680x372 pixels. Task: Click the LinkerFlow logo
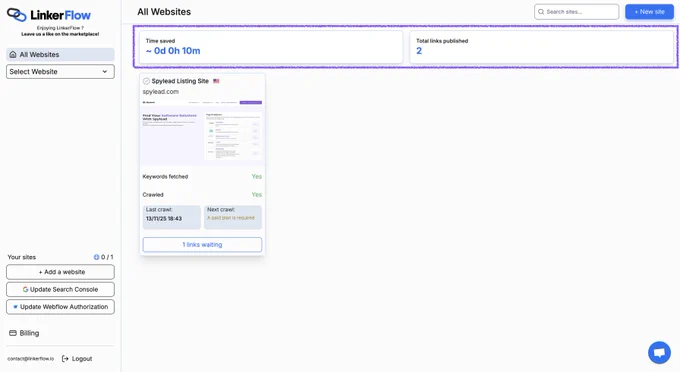click(49, 15)
